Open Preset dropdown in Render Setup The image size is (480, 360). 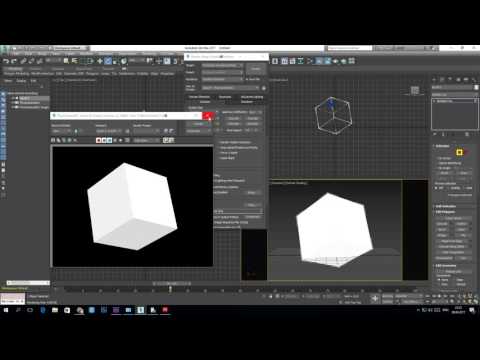point(222,72)
